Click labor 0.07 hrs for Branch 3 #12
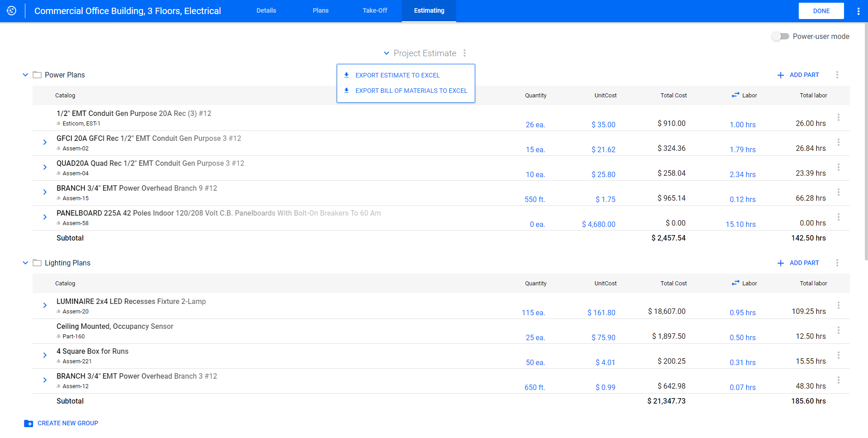 [x=743, y=387]
